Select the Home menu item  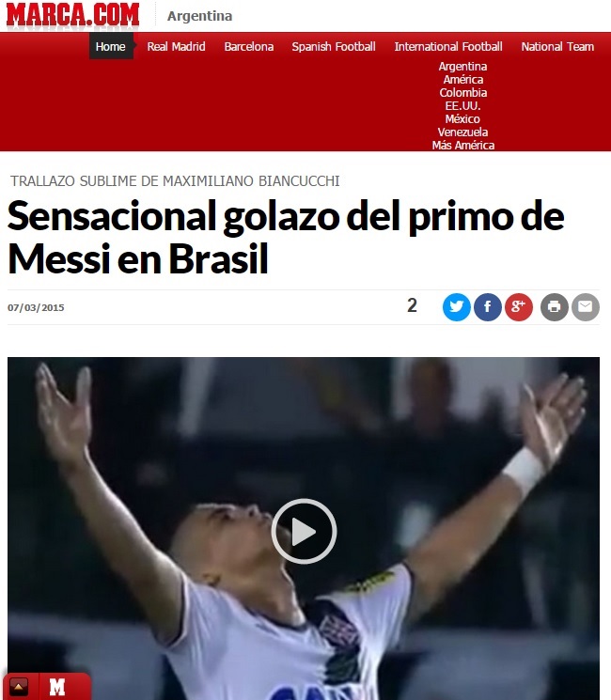[111, 46]
